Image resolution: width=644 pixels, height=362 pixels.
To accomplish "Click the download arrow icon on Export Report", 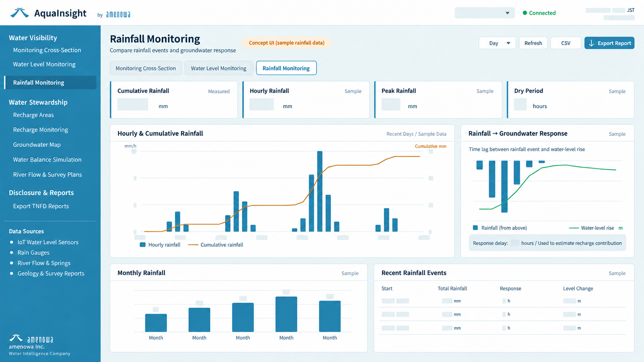I will tap(591, 43).
